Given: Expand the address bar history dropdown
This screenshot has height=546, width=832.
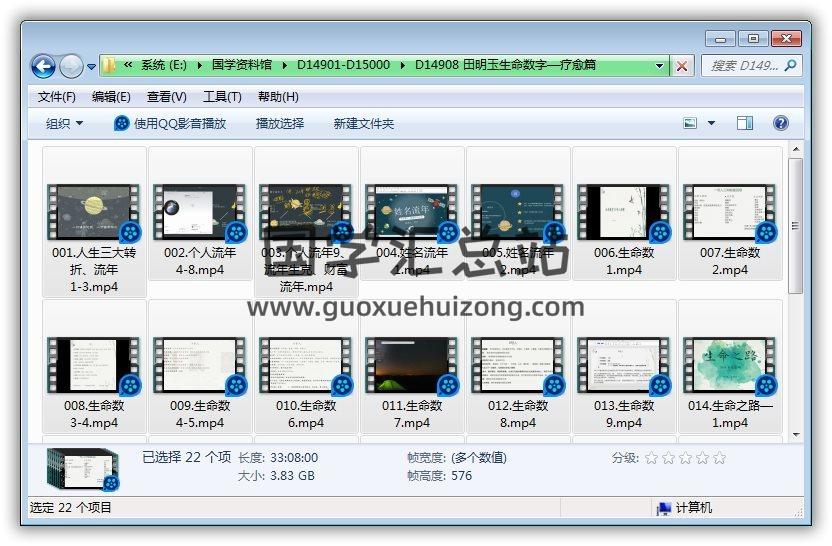Looking at the screenshot, I should [x=659, y=65].
